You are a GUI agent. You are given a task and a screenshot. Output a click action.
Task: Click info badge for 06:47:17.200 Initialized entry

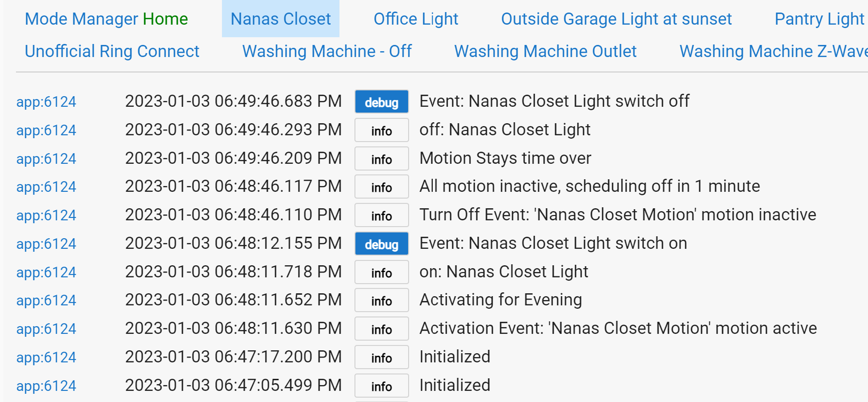coord(382,358)
